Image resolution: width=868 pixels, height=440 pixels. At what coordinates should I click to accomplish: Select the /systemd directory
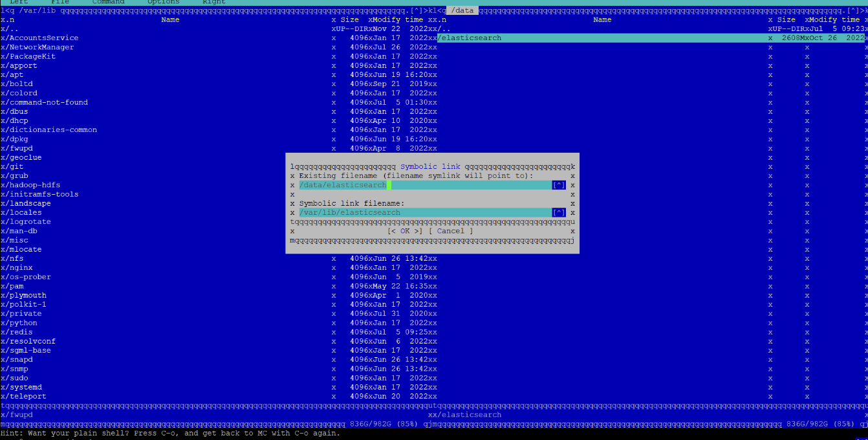(x=216, y=387)
